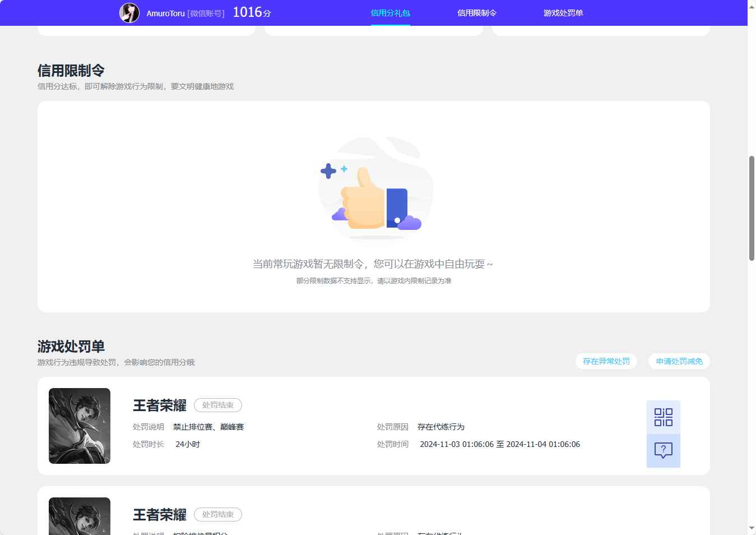Click the 部分限制数据不支持显示 notice
756x535 pixels.
[x=374, y=281]
